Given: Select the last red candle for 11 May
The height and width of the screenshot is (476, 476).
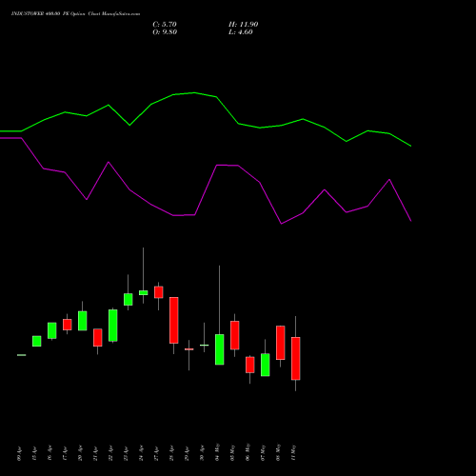Looking at the screenshot, I should 296,358.
